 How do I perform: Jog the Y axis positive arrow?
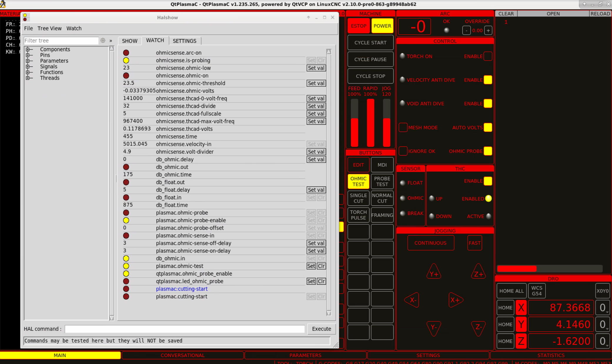tap(434, 272)
